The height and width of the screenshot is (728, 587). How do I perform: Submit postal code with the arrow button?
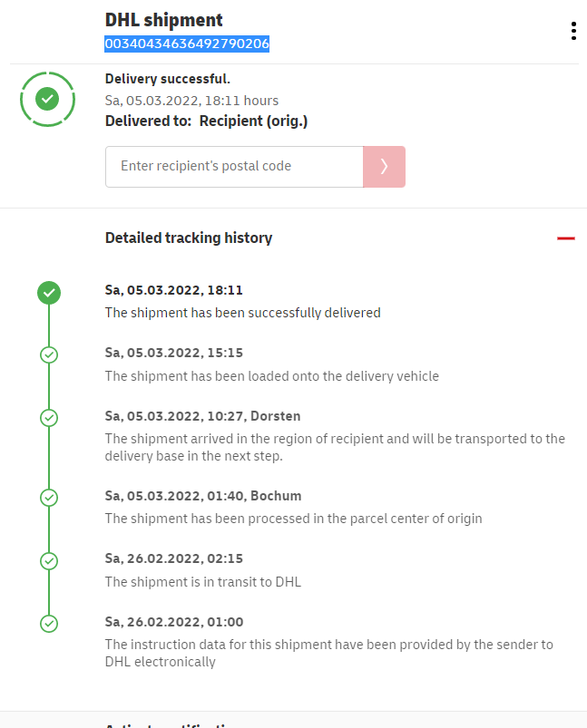(x=384, y=167)
